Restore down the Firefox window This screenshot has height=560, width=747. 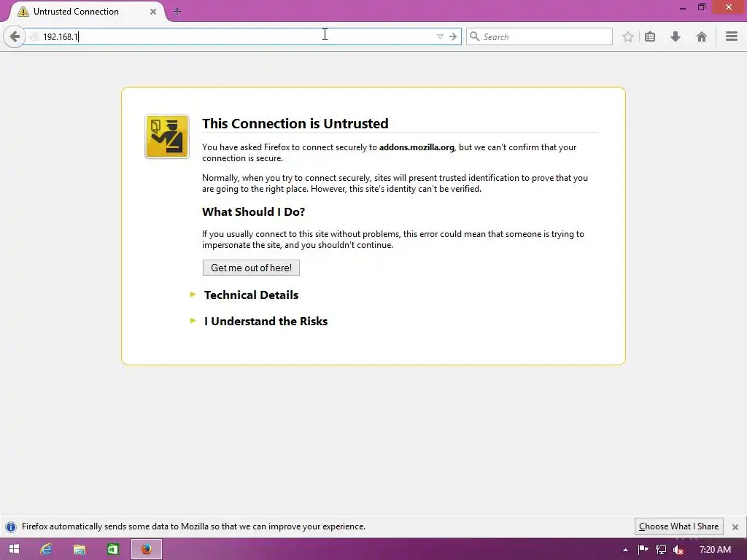pos(701,7)
